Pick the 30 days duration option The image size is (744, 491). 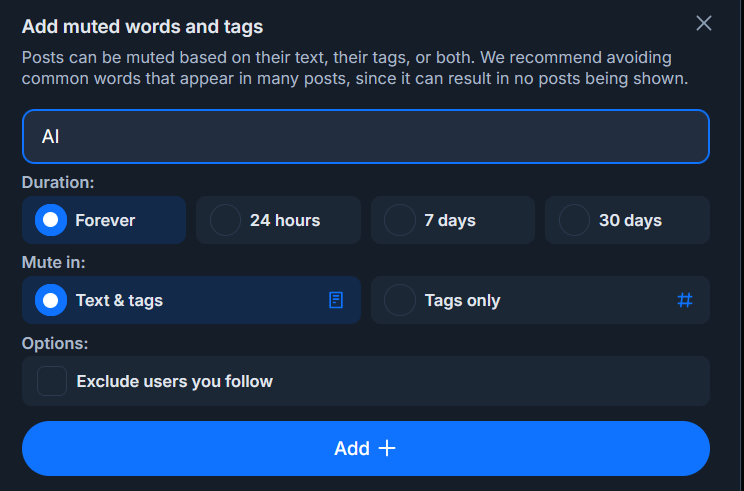pos(574,220)
